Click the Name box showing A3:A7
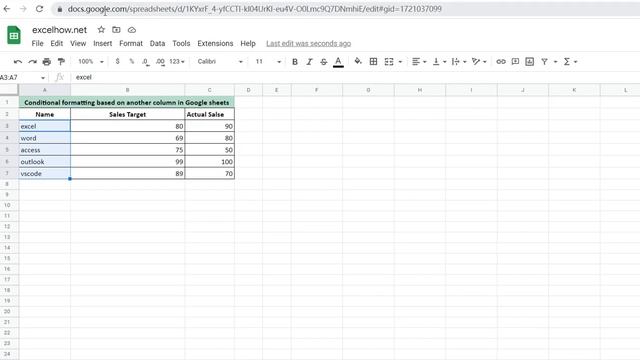 point(23,77)
